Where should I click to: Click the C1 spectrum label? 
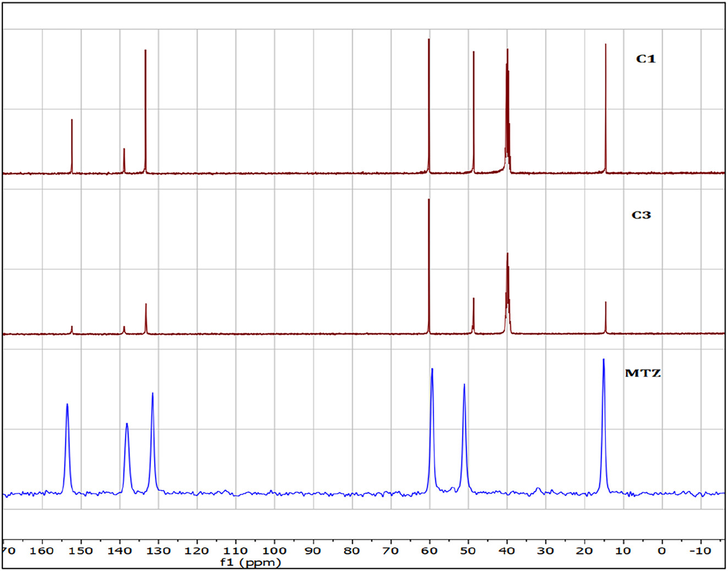646,59
